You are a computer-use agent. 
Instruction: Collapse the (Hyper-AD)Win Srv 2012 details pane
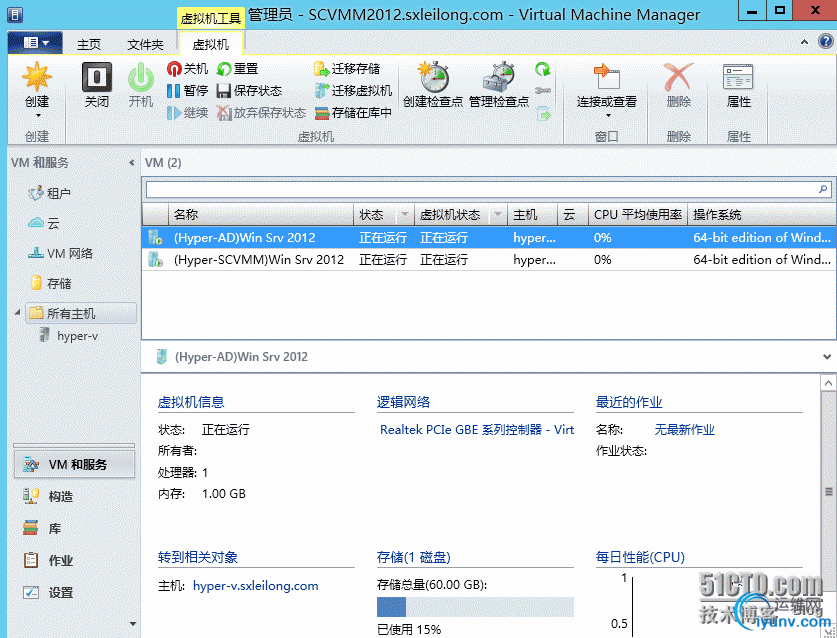pos(826,357)
